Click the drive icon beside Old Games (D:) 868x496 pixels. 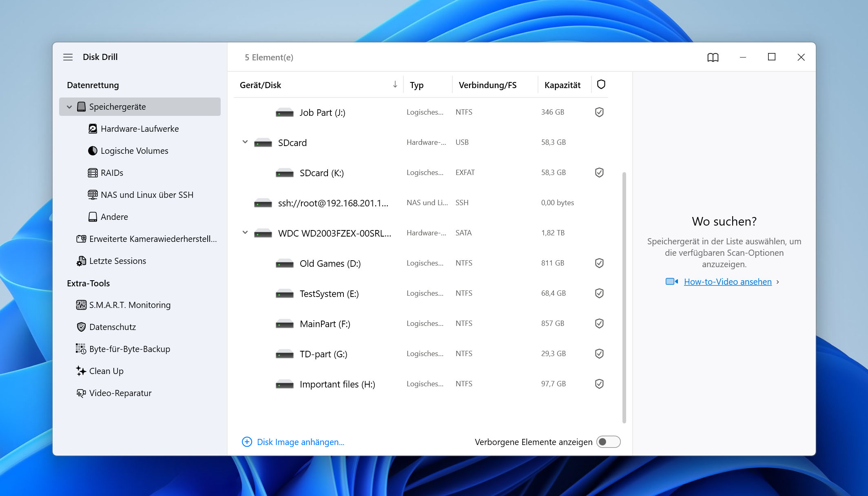285,263
